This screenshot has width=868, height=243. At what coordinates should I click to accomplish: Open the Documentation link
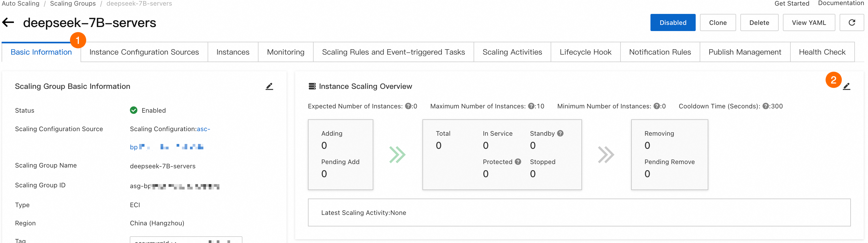point(841,3)
